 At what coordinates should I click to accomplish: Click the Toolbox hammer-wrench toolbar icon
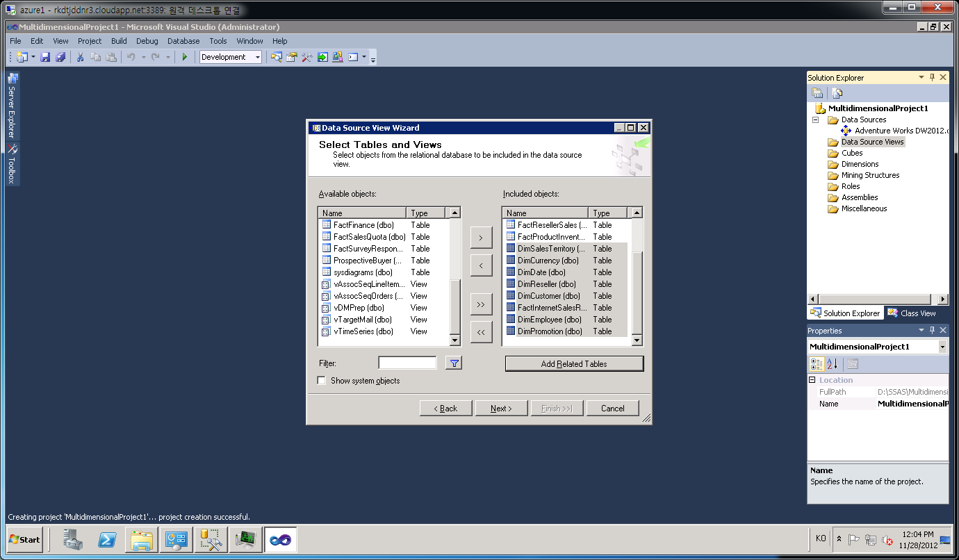pos(307,57)
